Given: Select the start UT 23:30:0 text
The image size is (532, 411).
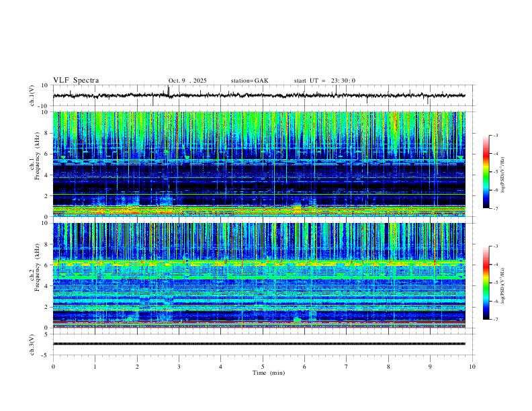Looking at the screenshot, I should (x=324, y=81).
